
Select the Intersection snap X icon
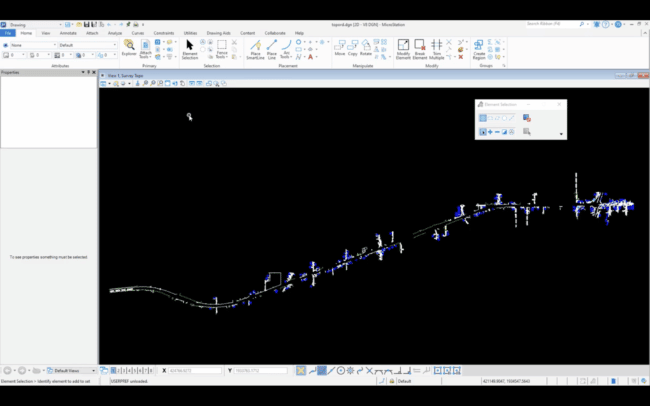(x=369, y=370)
